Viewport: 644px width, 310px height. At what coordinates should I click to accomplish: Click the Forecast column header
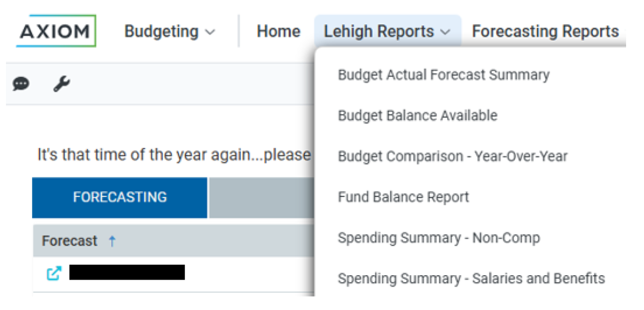point(70,241)
